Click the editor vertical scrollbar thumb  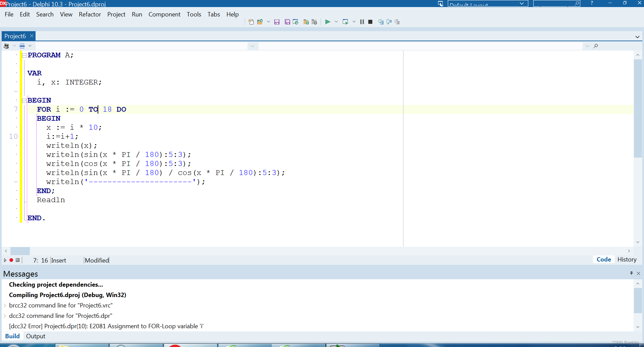point(638,108)
